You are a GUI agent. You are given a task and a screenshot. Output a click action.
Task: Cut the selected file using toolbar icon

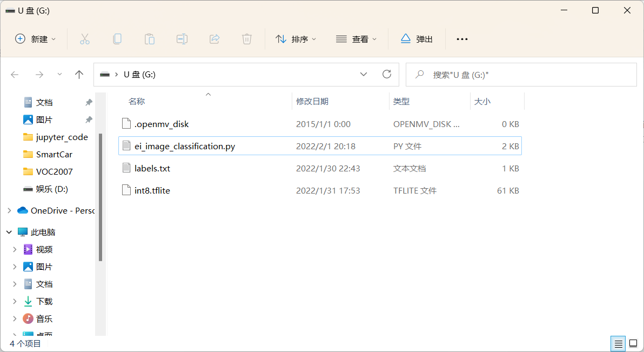point(84,38)
